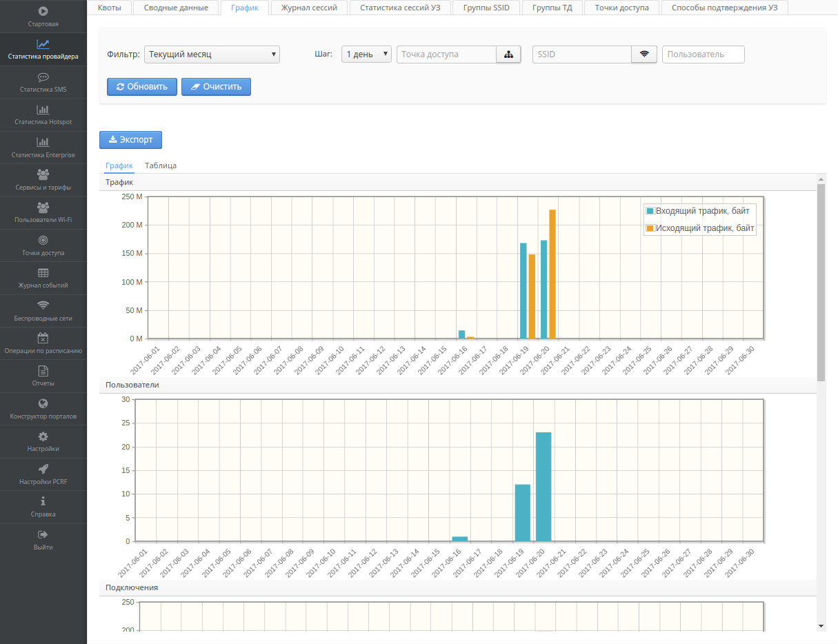Toggle the Входящий трафик legend swatch

(x=649, y=211)
